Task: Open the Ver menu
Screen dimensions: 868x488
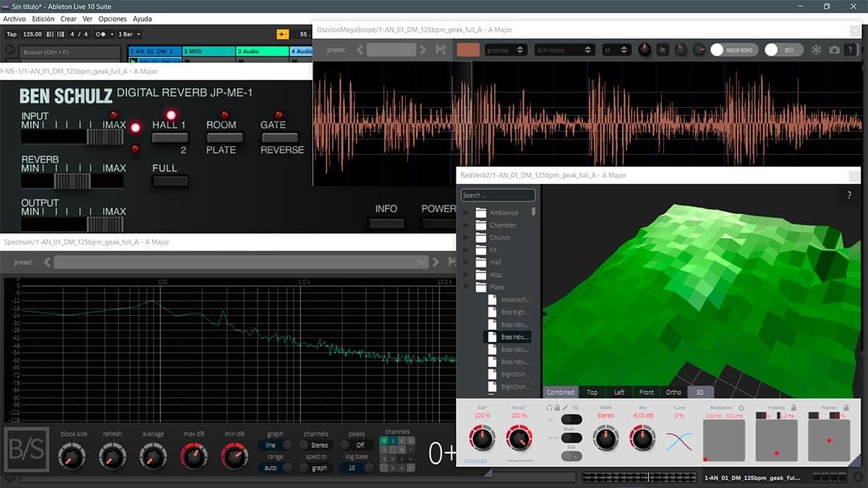Action: 88,19
